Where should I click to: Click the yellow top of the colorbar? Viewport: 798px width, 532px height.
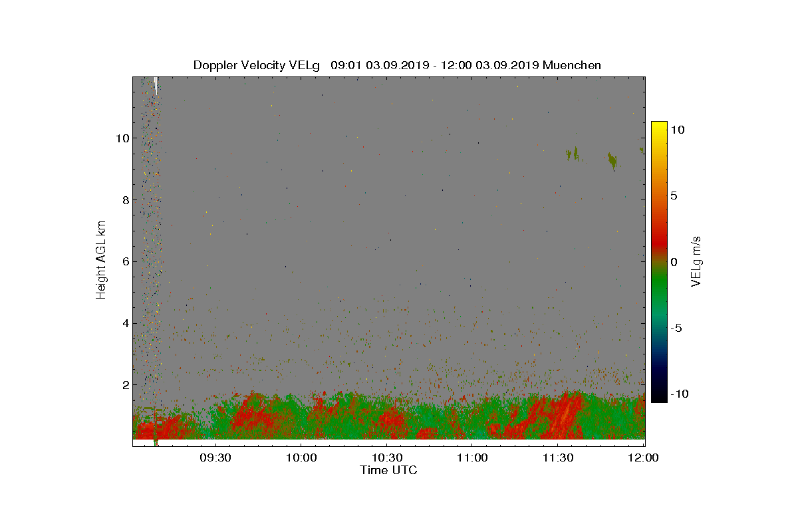point(658,128)
